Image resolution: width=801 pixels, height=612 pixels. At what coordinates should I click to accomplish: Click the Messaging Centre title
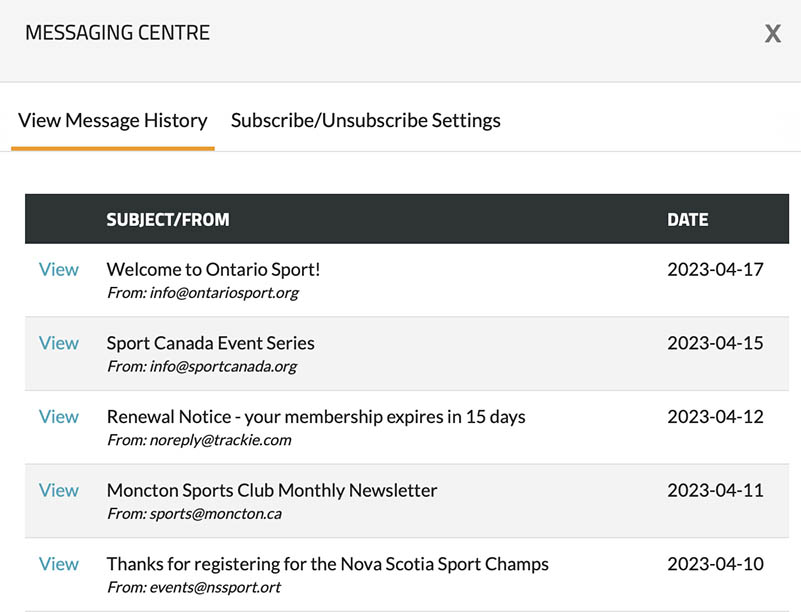click(x=117, y=33)
